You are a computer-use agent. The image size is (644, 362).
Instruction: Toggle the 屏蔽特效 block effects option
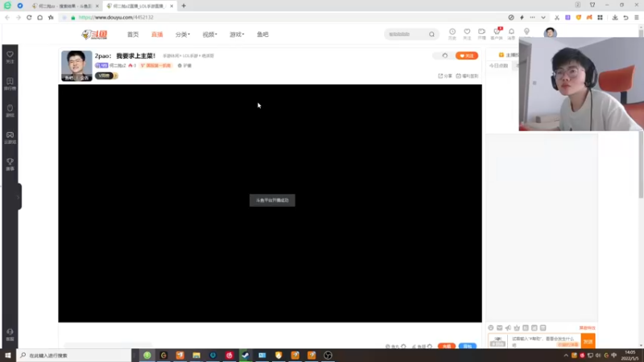tap(587, 328)
